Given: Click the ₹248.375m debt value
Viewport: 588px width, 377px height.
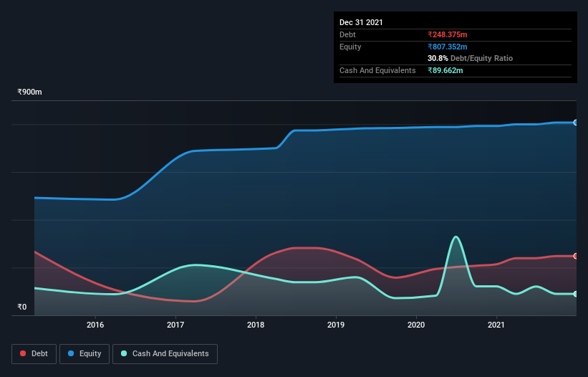Looking at the screenshot, I should point(448,34).
